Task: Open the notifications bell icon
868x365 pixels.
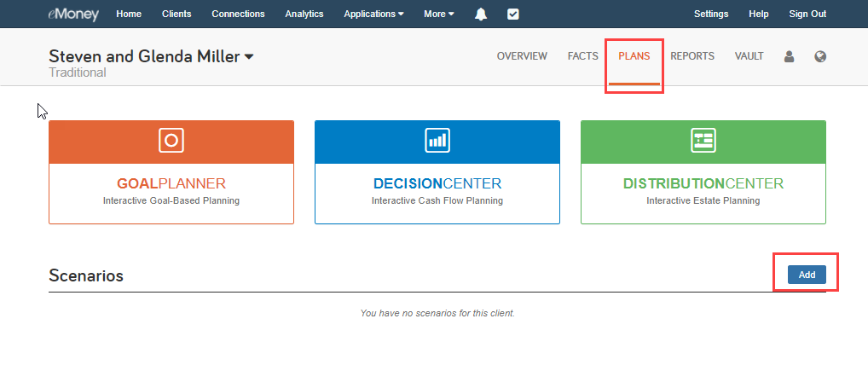Action: pyautogui.click(x=481, y=14)
